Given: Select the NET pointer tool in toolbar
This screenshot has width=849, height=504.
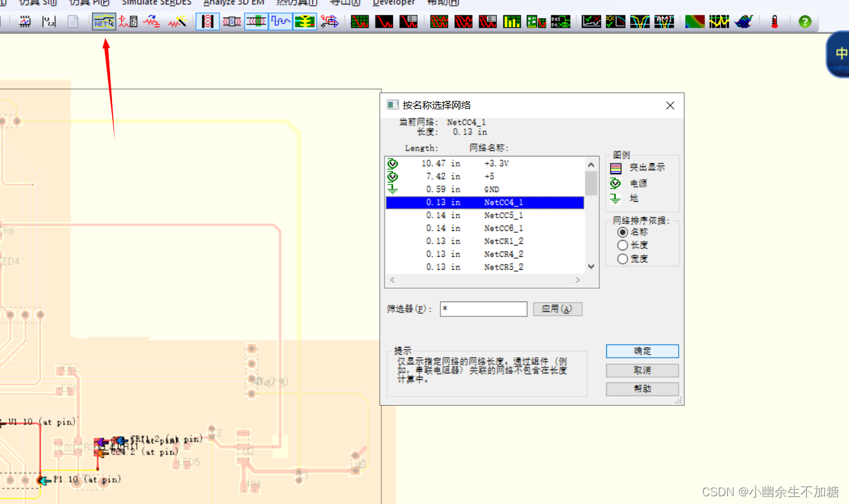Looking at the screenshot, I should tap(104, 21).
